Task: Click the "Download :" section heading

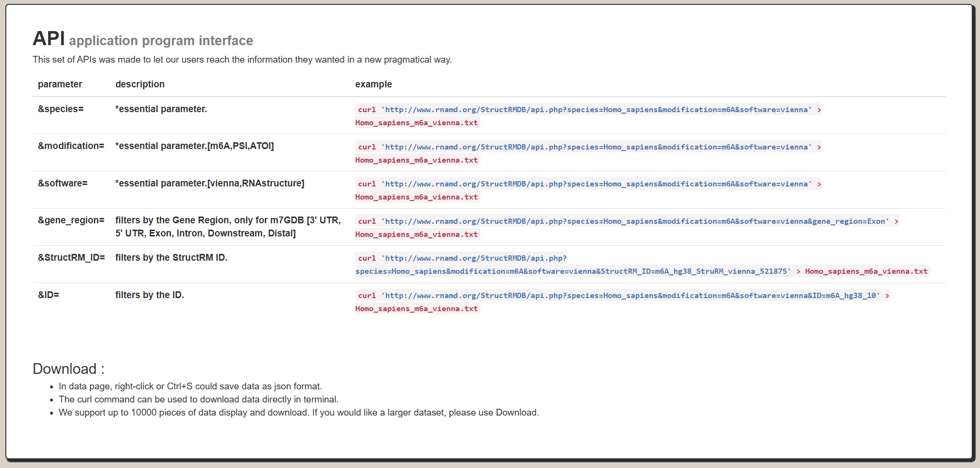Action: click(69, 369)
